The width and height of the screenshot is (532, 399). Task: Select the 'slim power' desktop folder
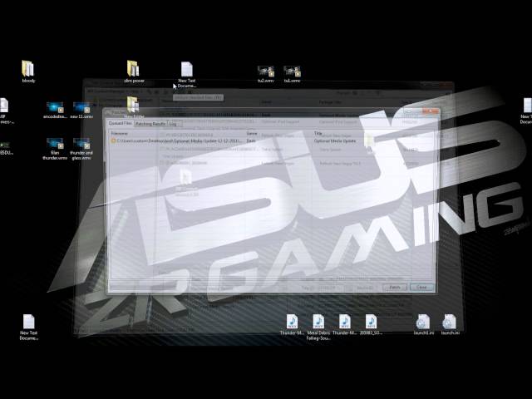134,71
